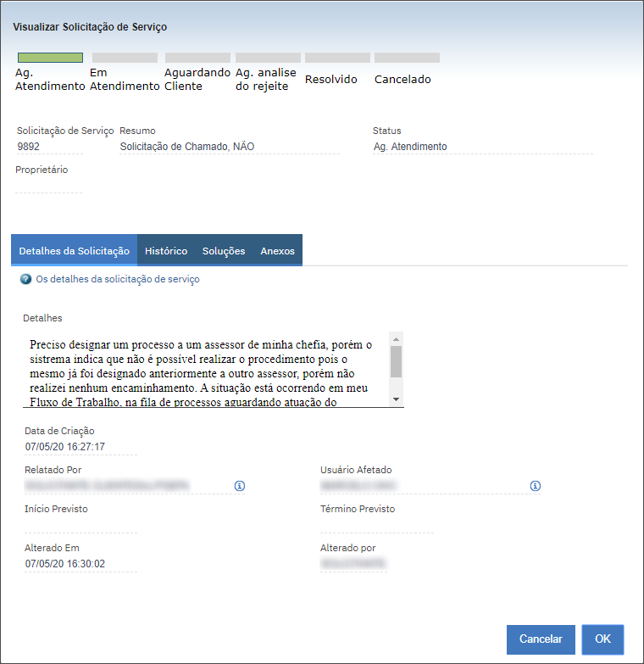Click the Cancelado status step

click(x=402, y=79)
